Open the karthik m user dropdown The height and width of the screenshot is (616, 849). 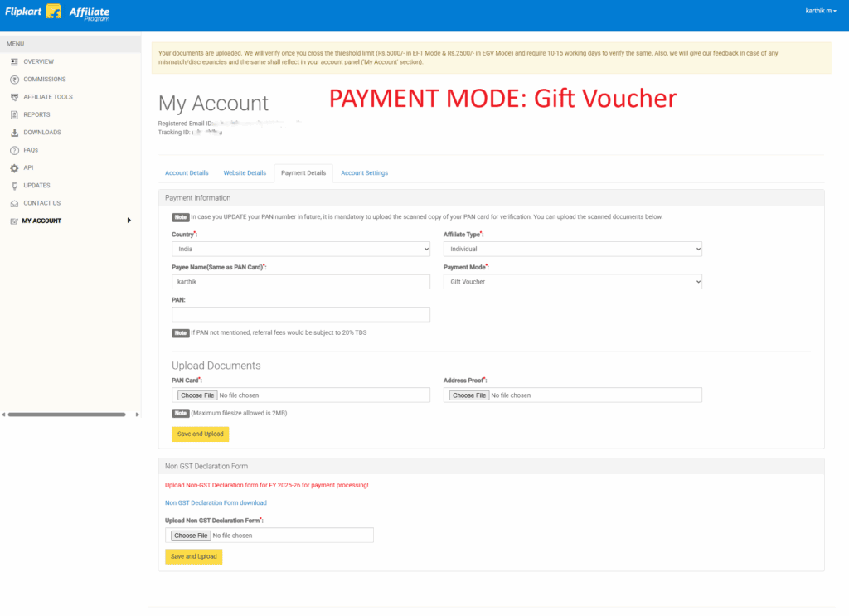pyautogui.click(x=821, y=11)
